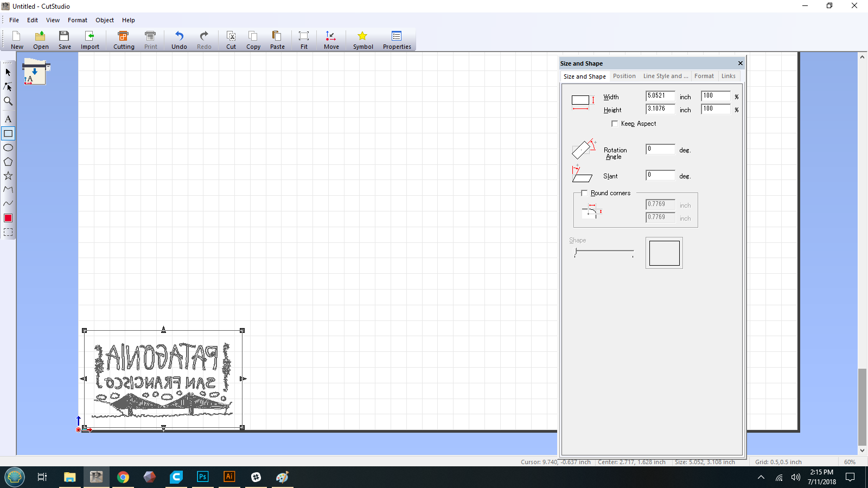
Task: Select the Polygon drawing tool
Action: point(8,162)
